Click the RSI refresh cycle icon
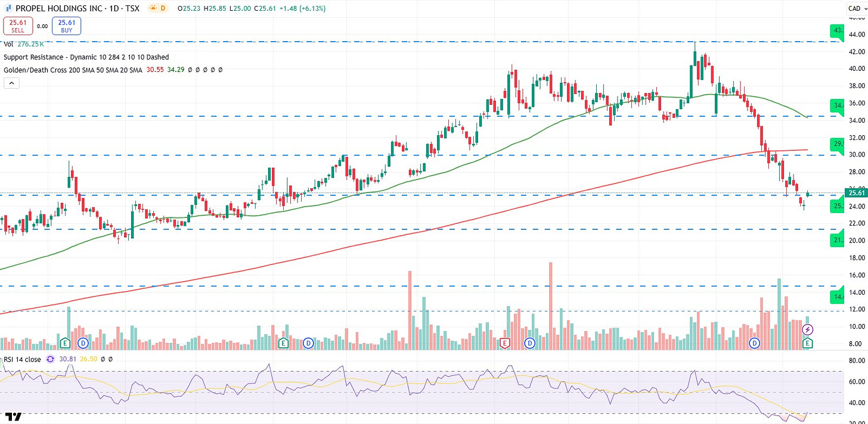 [50, 359]
